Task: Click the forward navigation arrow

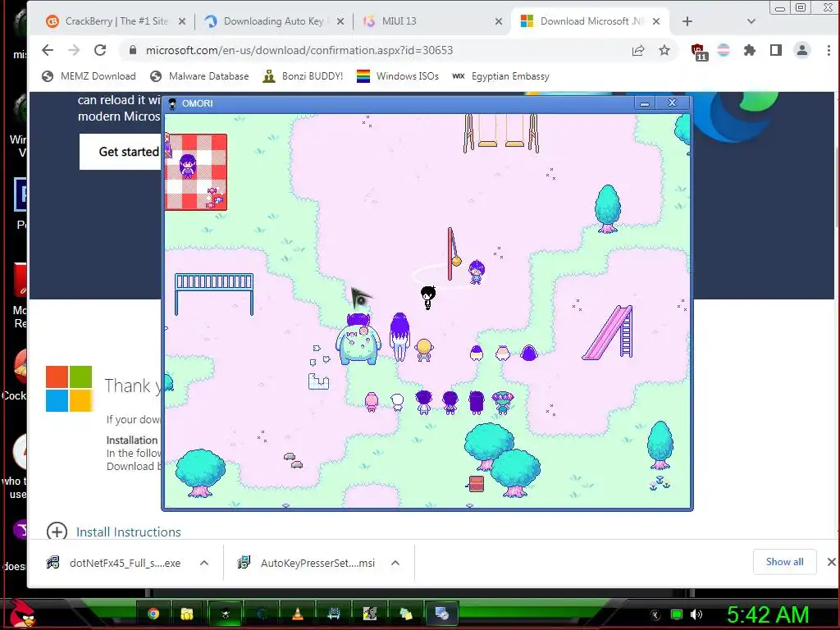Action: pos(73,50)
